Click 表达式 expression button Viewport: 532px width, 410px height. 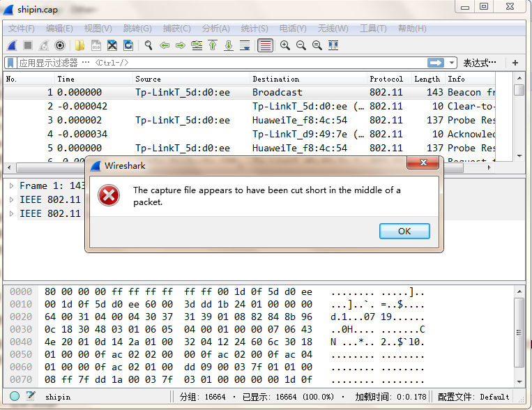[x=480, y=63]
